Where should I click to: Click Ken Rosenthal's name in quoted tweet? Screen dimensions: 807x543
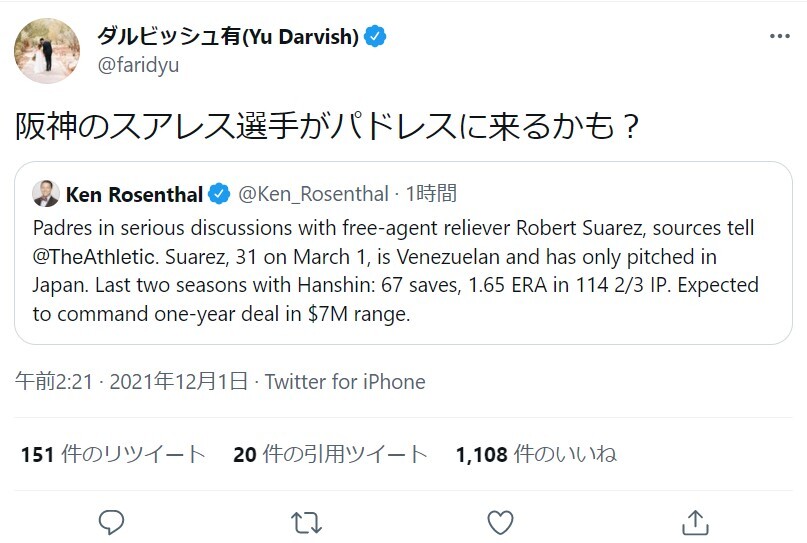(134, 193)
